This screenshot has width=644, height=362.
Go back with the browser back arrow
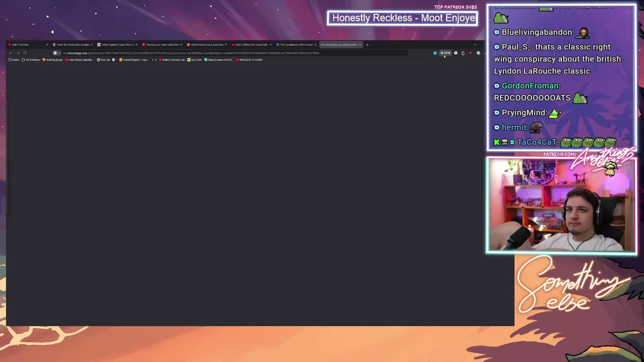coord(11,53)
